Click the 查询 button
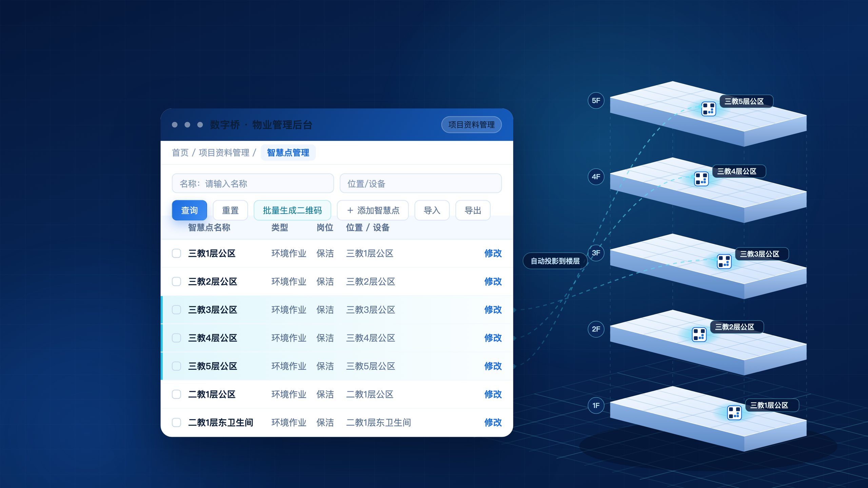Screen dimensions: 868x488 coord(189,210)
